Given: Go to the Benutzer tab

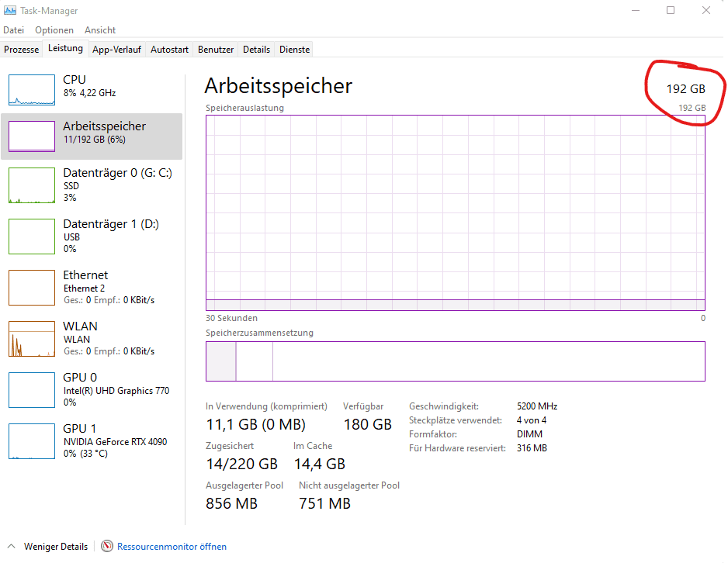Looking at the screenshot, I should (x=216, y=49).
